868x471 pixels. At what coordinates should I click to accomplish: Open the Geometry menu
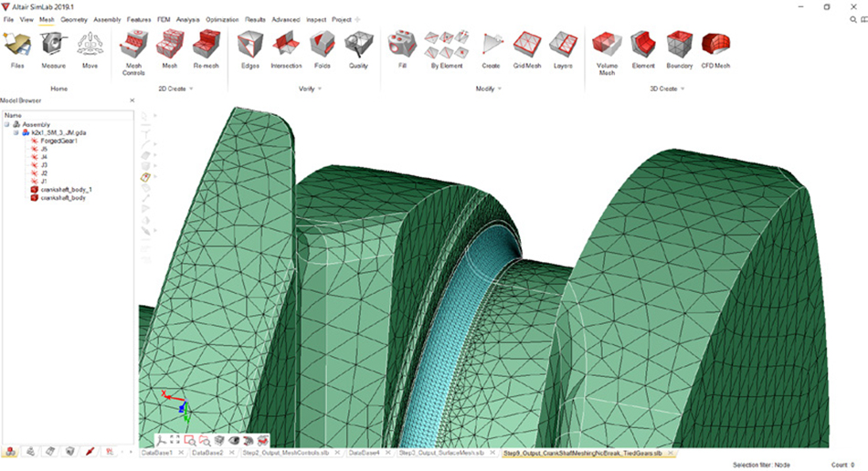point(73,19)
